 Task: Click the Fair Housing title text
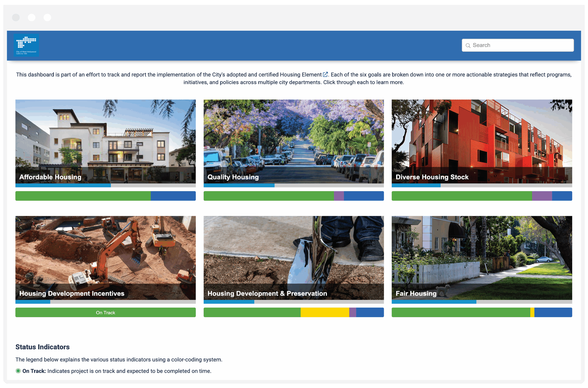point(416,293)
